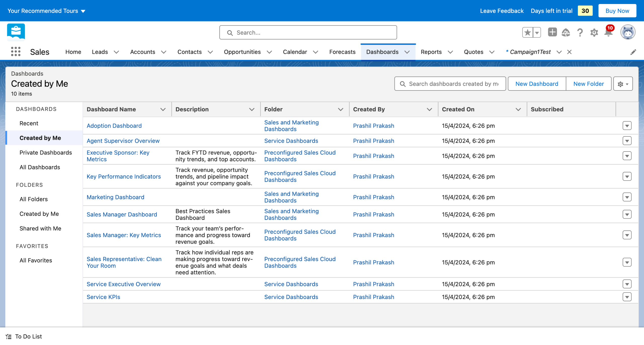Open the Trailhead guidance icon
Screen dimensions: 644x345
click(x=566, y=32)
